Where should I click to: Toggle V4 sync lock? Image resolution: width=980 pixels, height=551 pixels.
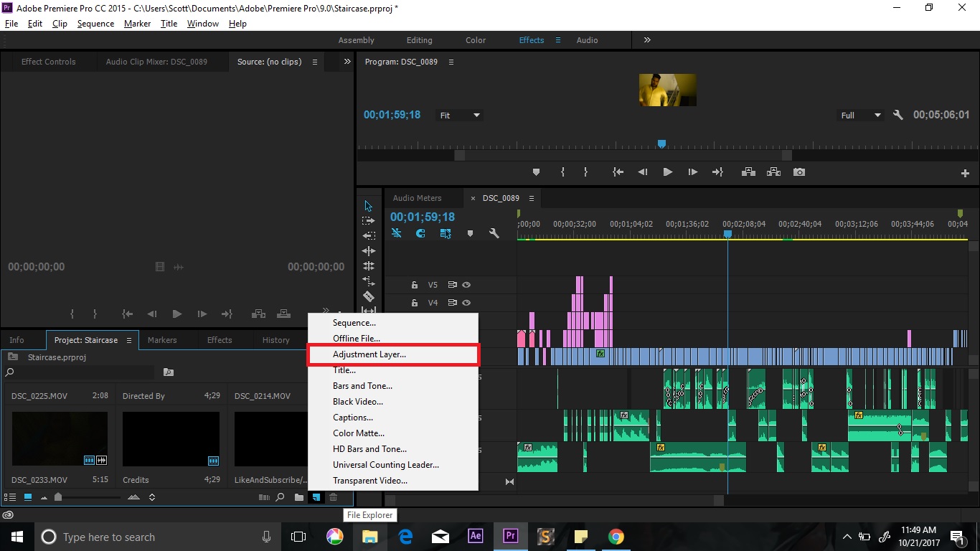[x=452, y=303]
